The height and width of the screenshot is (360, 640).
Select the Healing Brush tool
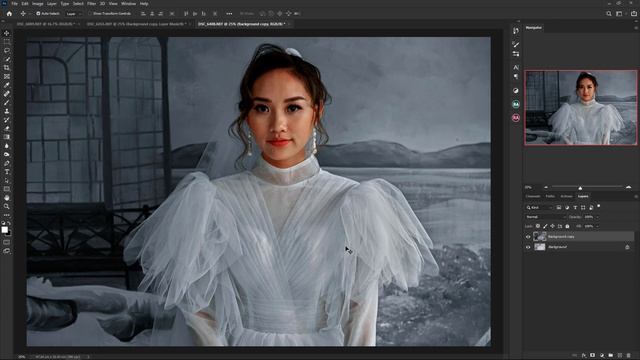point(7,94)
